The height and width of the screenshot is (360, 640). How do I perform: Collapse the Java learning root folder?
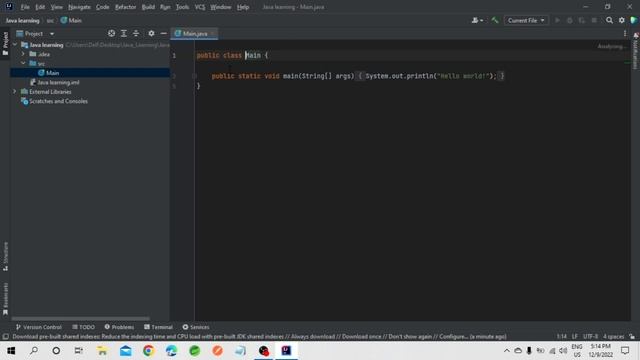pyautogui.click(x=15, y=44)
